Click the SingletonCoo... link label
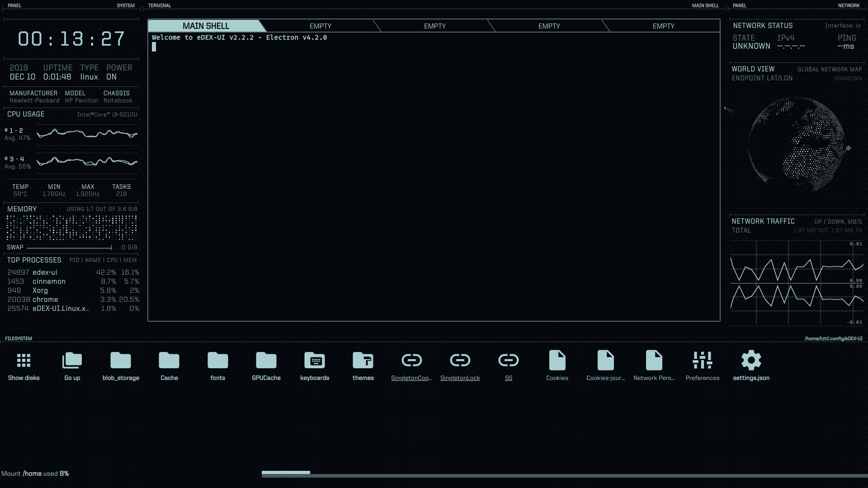Image resolution: width=868 pixels, height=488 pixels. point(412,378)
